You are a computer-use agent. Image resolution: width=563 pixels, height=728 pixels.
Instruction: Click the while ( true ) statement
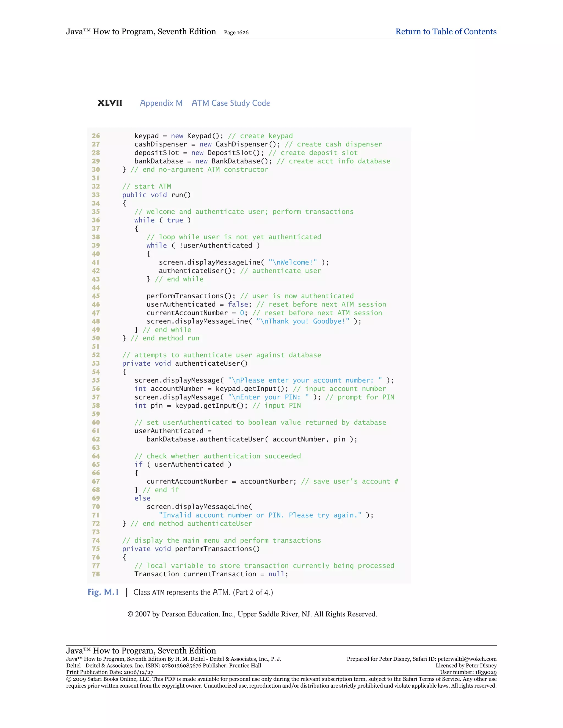coord(162,220)
